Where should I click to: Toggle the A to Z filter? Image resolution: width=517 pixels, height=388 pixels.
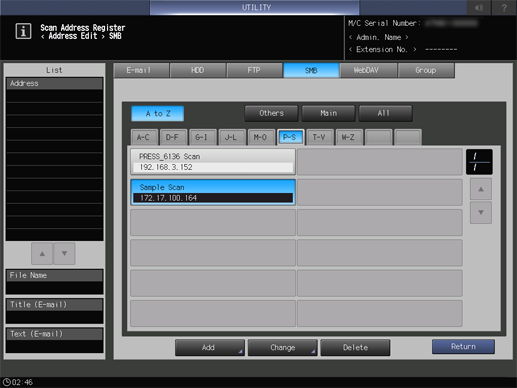tap(158, 114)
